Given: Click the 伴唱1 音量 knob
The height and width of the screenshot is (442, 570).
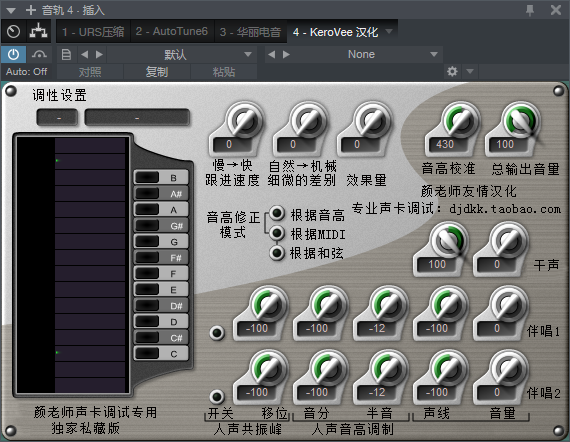Looking at the screenshot, I should pyautogui.click(x=509, y=304).
